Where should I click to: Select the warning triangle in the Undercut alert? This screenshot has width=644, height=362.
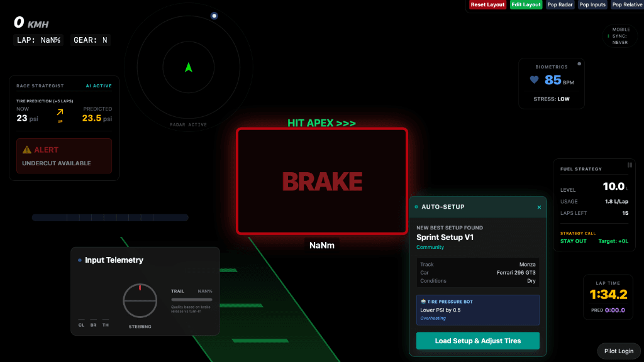coord(26,150)
